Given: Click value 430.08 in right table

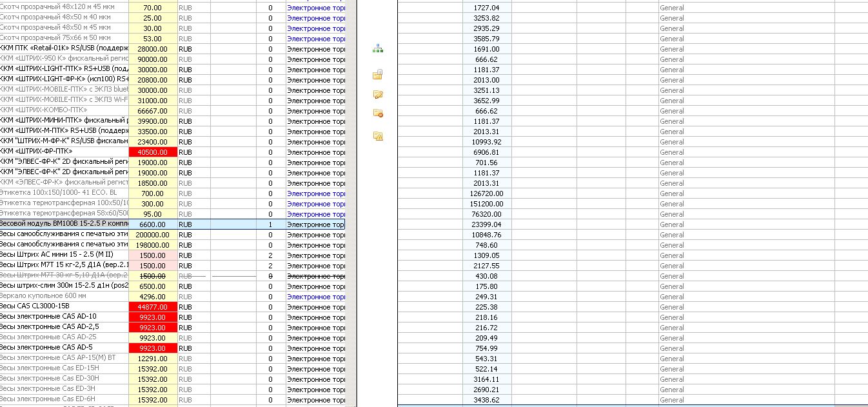Looking at the screenshot, I should tap(487, 276).
